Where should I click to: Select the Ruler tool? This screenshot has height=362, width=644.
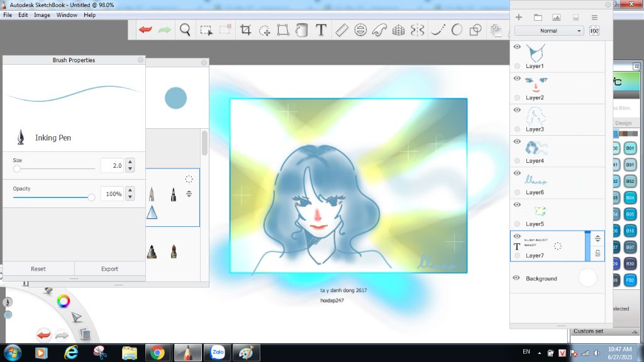click(x=341, y=30)
